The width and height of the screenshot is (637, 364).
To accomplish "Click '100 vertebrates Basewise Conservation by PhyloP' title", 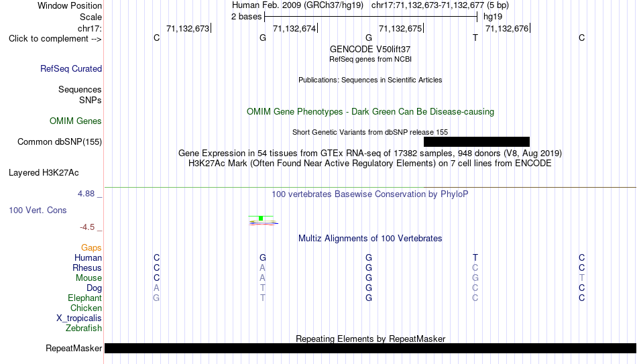I will point(370,194).
